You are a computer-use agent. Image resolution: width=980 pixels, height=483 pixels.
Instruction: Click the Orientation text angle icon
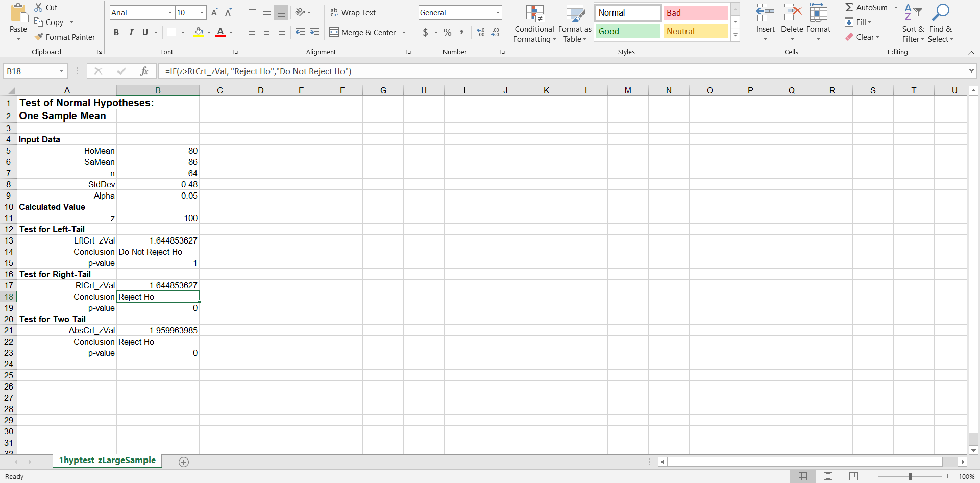click(300, 12)
